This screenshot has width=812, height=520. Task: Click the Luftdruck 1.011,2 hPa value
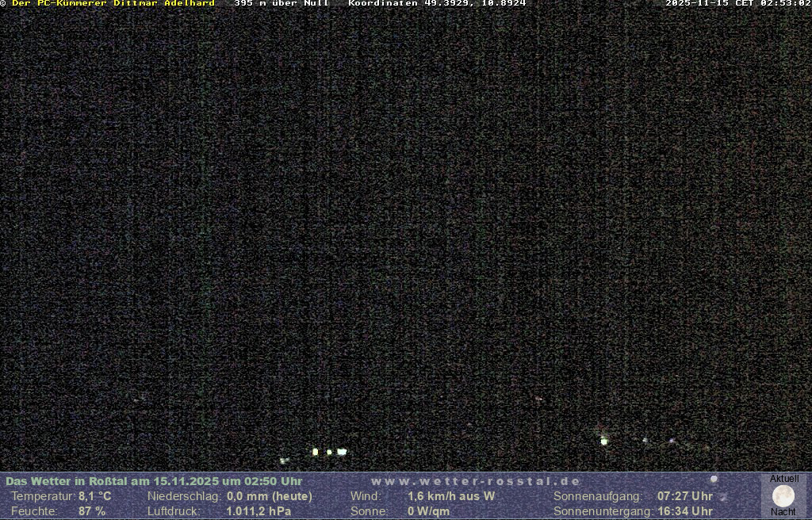point(259,511)
